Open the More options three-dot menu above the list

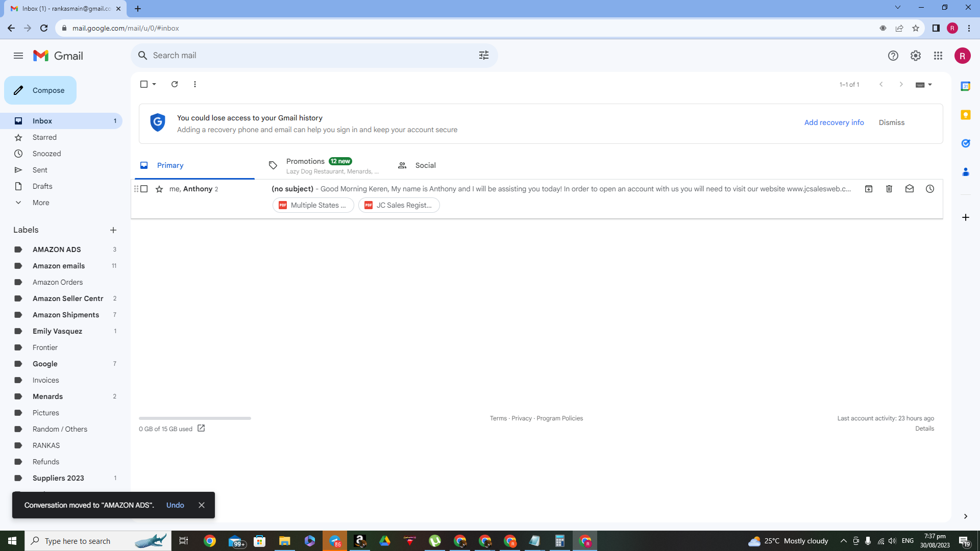tap(195, 84)
